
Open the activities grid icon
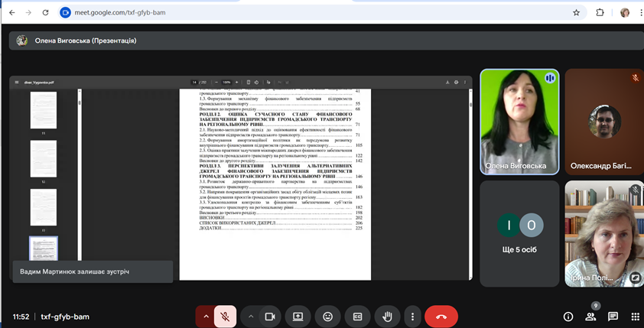click(x=635, y=317)
